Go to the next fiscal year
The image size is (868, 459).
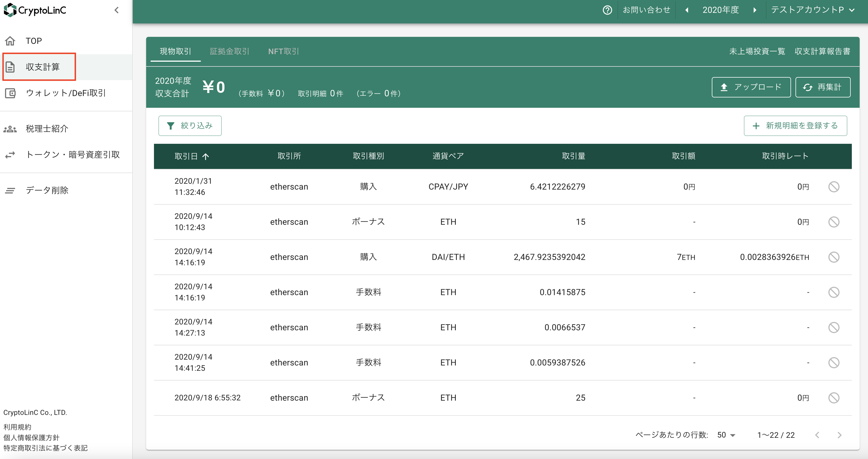click(x=755, y=10)
